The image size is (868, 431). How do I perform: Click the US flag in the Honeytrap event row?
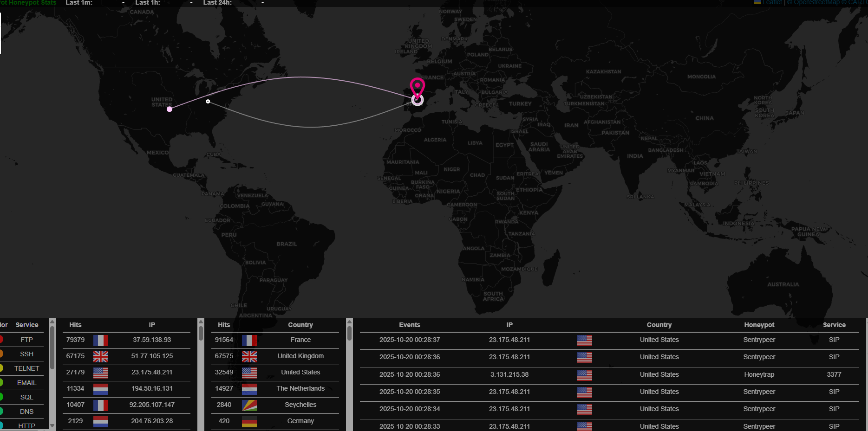(x=584, y=375)
